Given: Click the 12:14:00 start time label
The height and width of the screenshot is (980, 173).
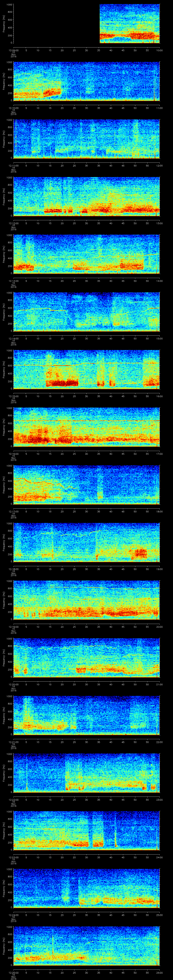Looking at the screenshot, I should (x=13, y=339).
